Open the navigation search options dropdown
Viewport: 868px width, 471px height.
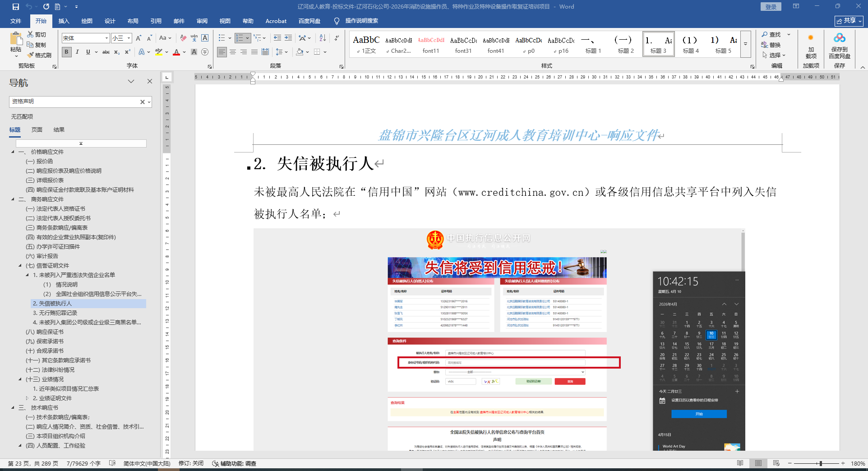[x=149, y=102]
